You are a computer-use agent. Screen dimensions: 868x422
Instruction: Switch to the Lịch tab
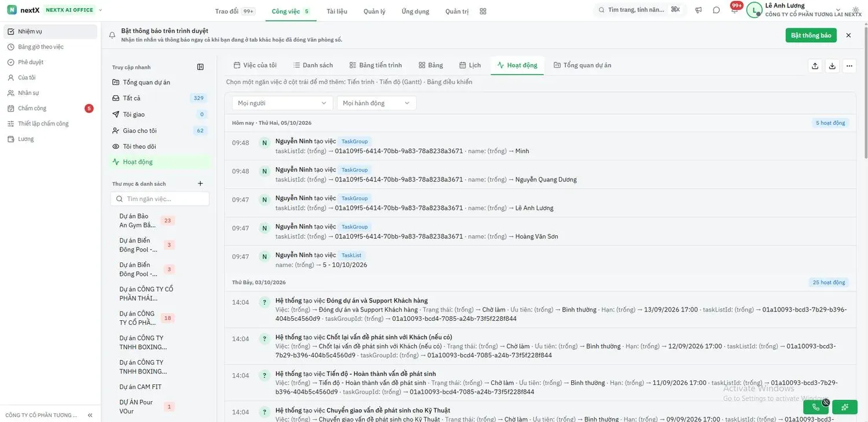point(470,65)
